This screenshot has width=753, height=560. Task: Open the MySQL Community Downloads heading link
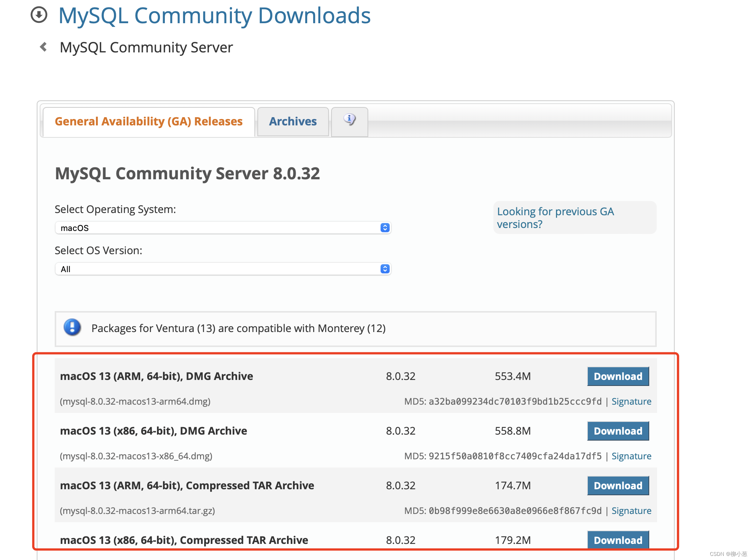[x=215, y=16]
